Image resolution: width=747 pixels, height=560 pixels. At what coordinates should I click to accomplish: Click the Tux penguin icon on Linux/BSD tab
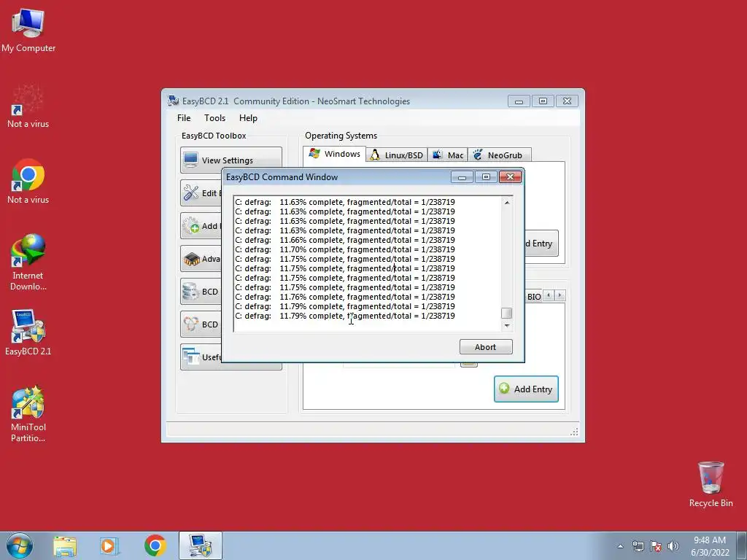click(375, 155)
